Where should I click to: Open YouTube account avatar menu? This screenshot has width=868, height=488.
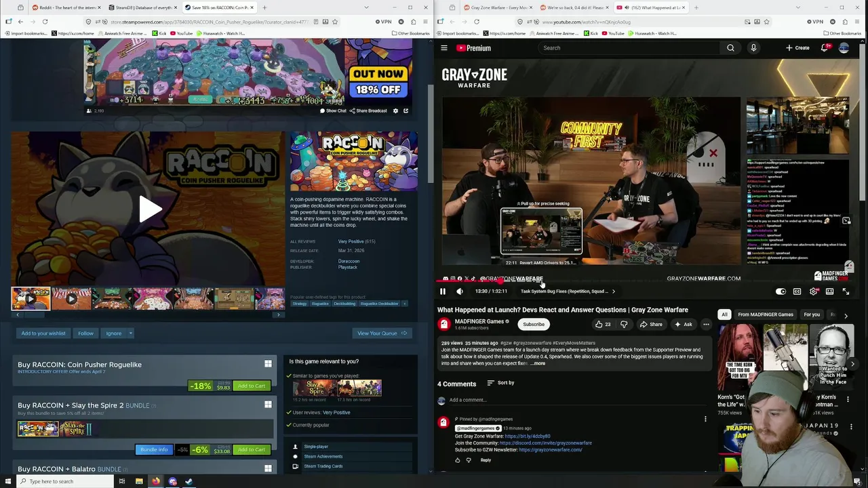point(844,48)
